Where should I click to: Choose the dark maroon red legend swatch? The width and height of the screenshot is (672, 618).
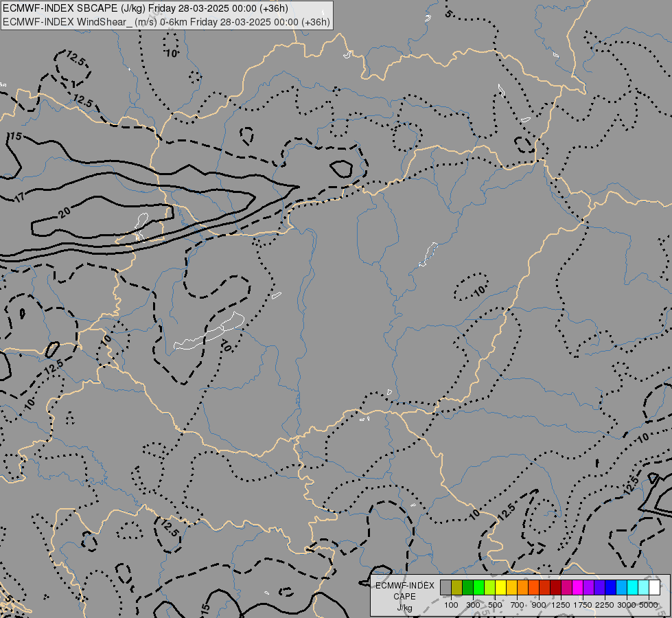(556, 588)
